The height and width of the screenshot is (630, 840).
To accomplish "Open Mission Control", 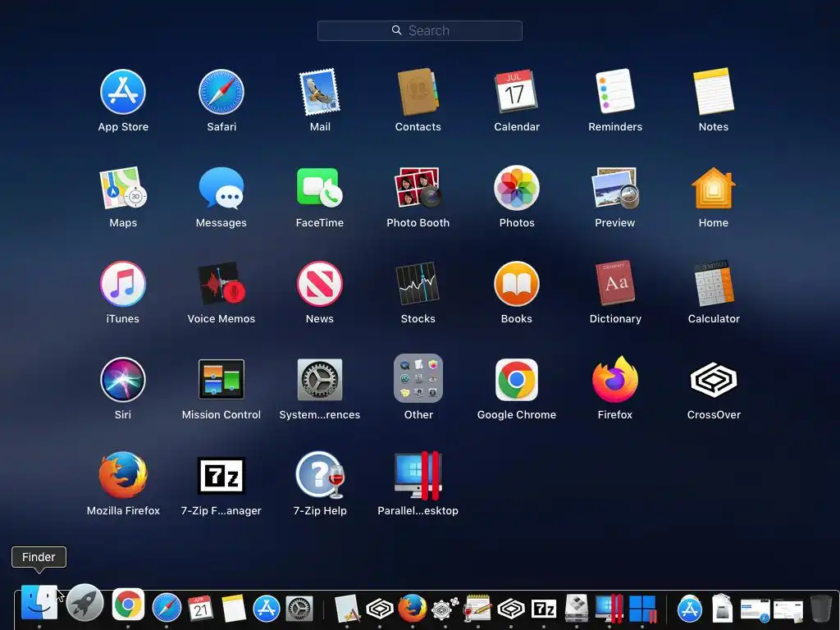I will pyautogui.click(x=221, y=380).
